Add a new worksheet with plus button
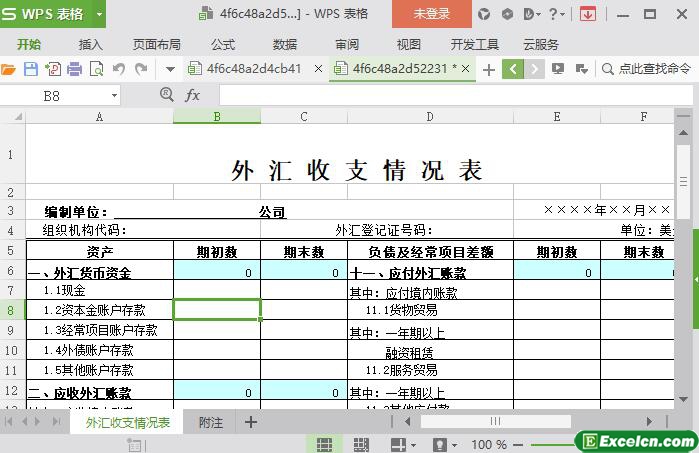The image size is (699, 453). point(251,422)
